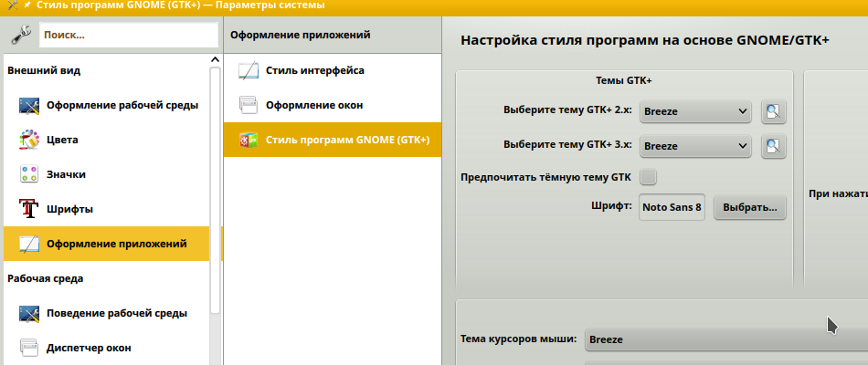Click the «Внешний вид» category heading
Viewport: 868px width, 365px height.
tap(44, 71)
